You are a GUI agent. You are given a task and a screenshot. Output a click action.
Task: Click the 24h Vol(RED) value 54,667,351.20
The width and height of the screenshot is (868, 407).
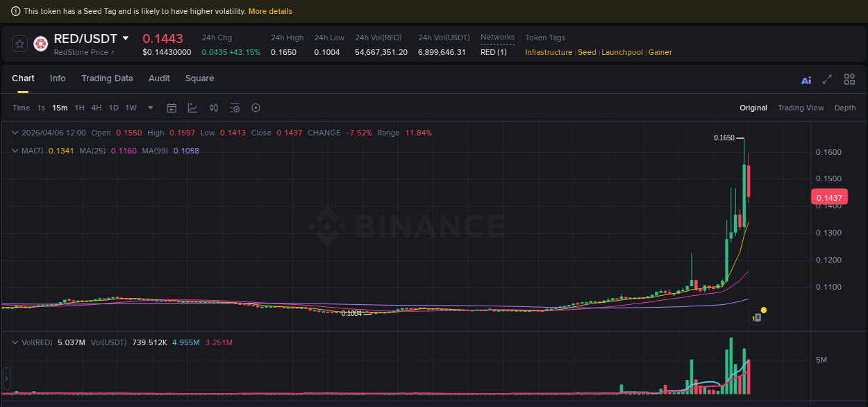click(x=381, y=52)
